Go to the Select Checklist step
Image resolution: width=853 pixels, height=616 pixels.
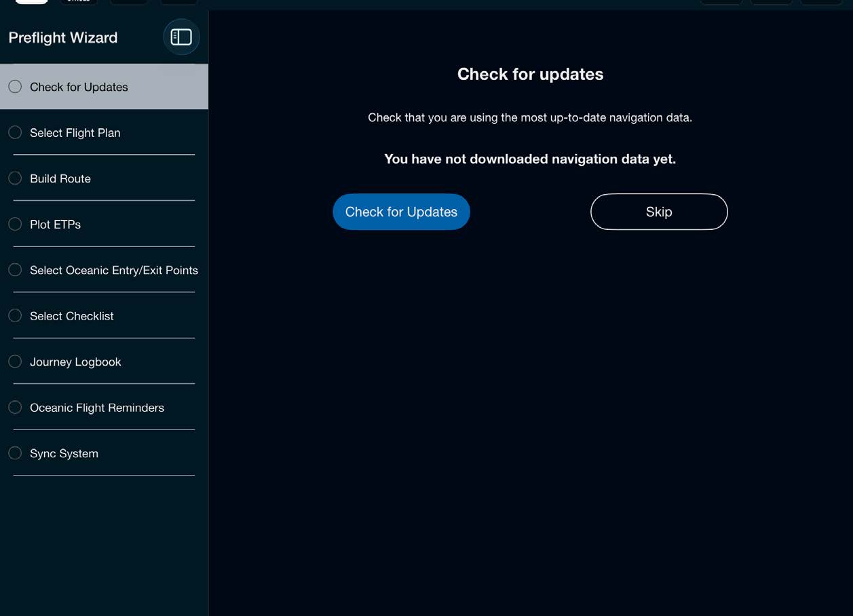104,316
